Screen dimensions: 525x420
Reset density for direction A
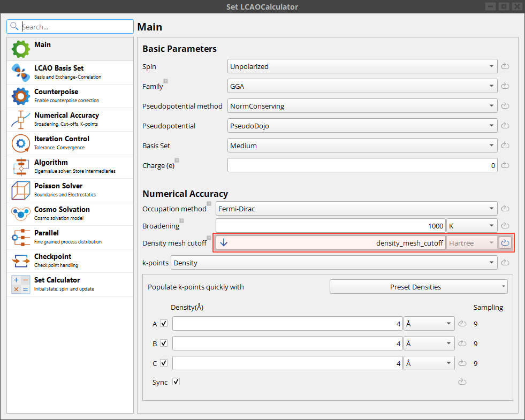coord(462,324)
